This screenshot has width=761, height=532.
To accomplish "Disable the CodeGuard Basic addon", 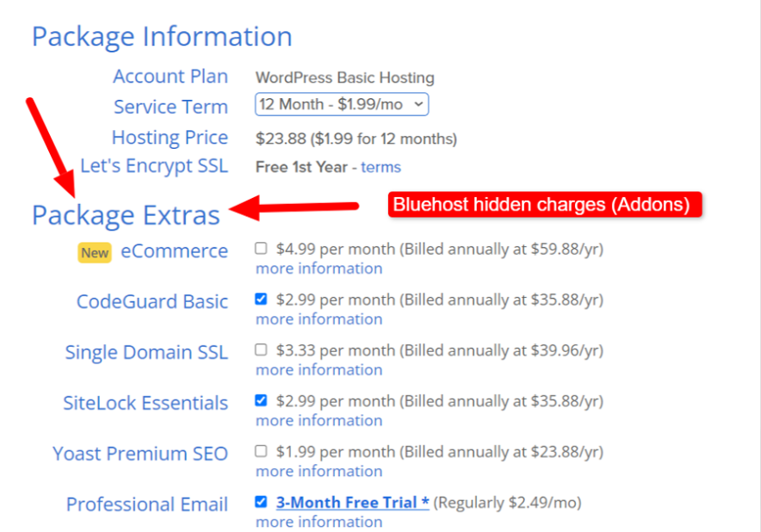I will click(x=263, y=300).
